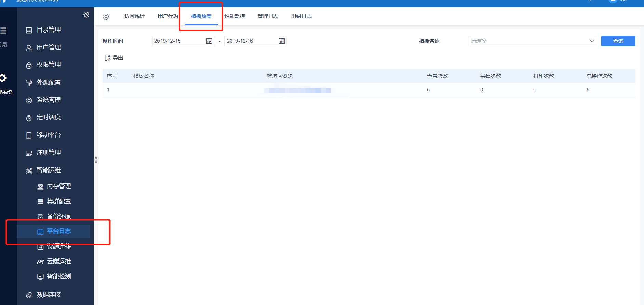This screenshot has height=305, width=644.
Task: Open 注册管理 menu
Action: (49, 153)
